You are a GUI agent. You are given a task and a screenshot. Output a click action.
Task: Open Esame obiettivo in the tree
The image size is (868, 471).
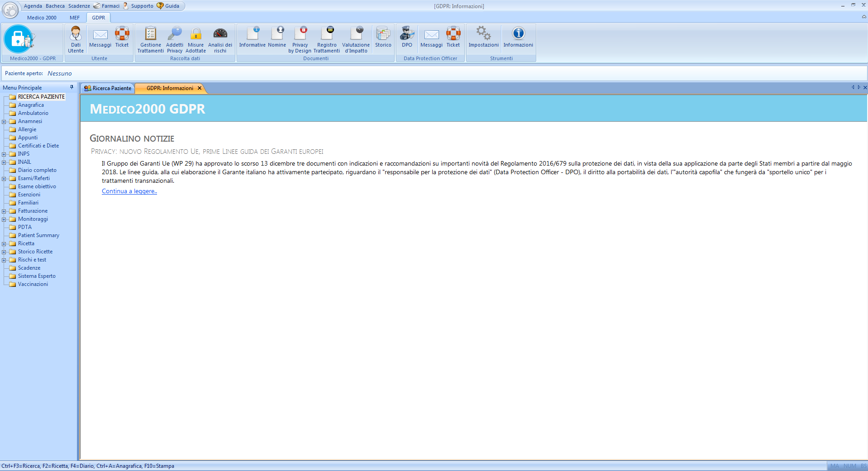pyautogui.click(x=37, y=186)
